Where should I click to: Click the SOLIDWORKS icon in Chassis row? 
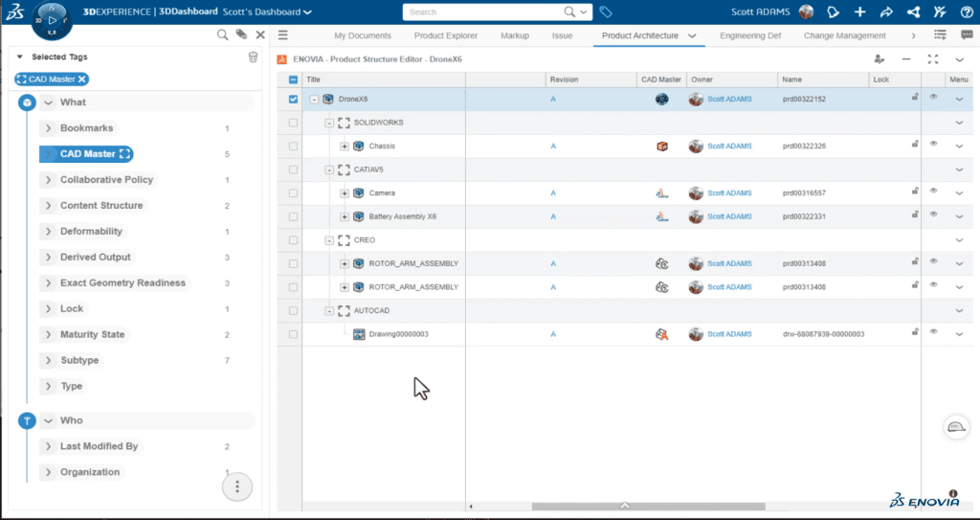tap(662, 146)
